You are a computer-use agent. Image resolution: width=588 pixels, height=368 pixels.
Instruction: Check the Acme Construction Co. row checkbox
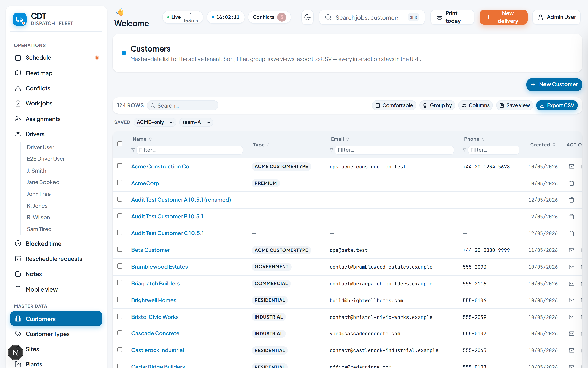[x=120, y=166]
